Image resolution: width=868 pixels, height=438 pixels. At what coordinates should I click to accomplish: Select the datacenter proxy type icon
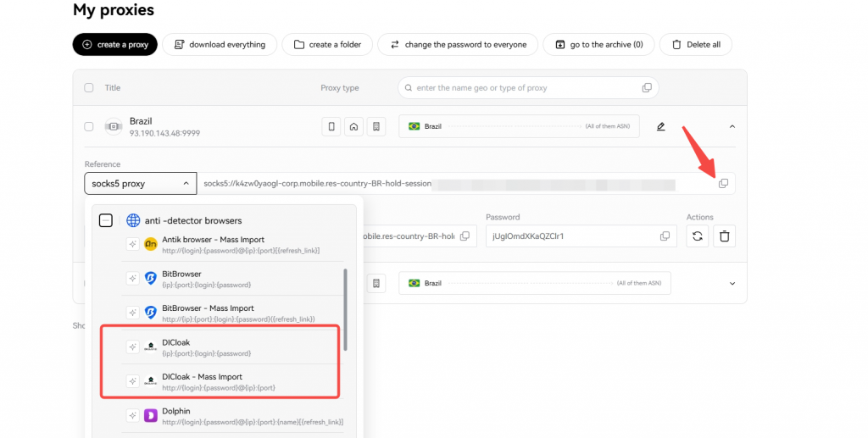[377, 127]
